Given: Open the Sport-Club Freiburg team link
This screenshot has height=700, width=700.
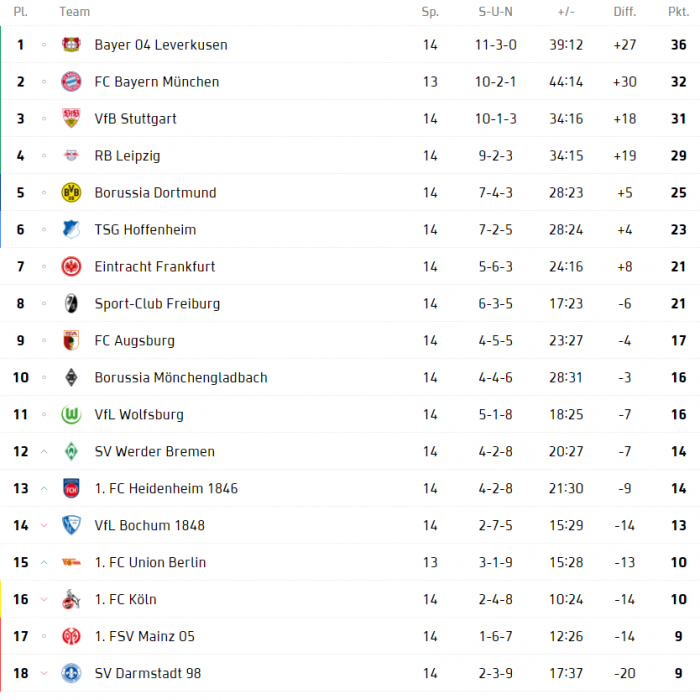Looking at the screenshot, I should 157,304.
